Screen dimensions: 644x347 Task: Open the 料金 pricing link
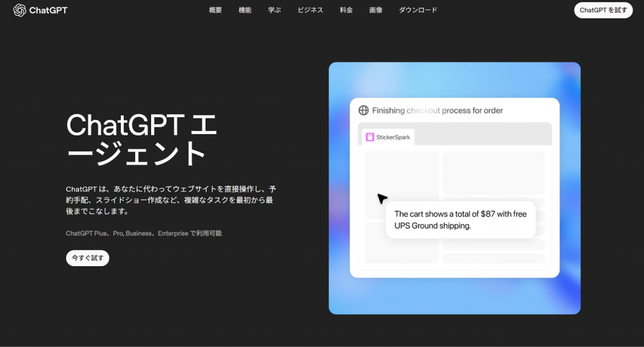tap(346, 10)
